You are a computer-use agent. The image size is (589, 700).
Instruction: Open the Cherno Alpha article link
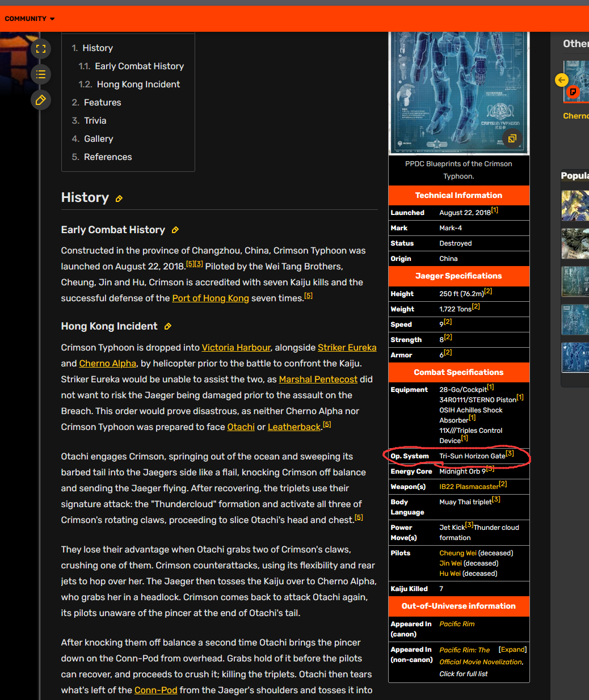(108, 364)
